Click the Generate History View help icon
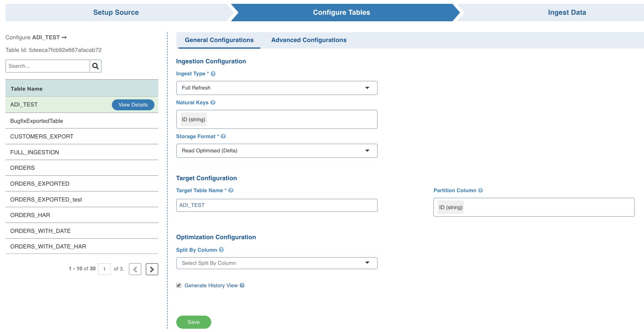The image size is (644, 332). [x=242, y=285]
